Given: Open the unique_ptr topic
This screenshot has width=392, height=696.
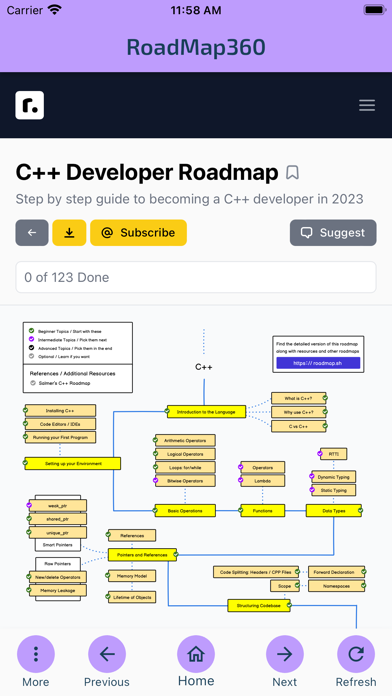Looking at the screenshot, I should 58,532.
